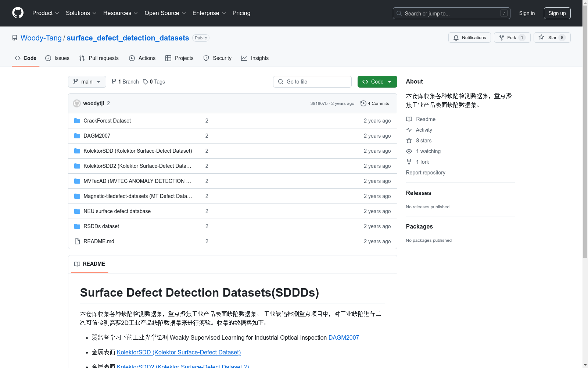This screenshot has width=588, height=368.
Task: Click the 1 watching link
Action: click(x=423, y=151)
